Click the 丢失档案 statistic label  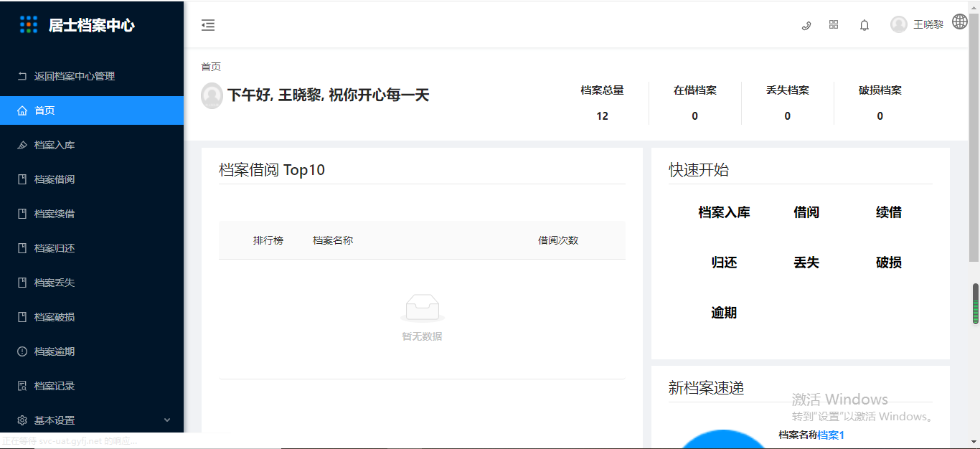787,90
